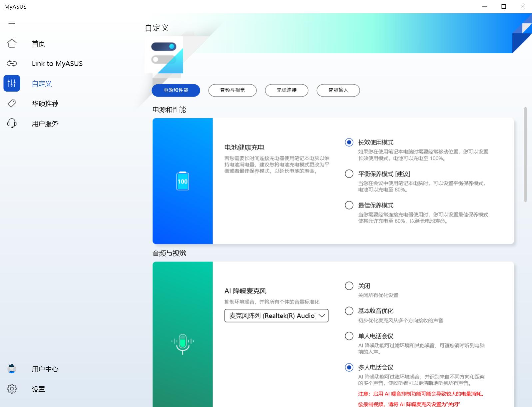Select the 自定义 sliders icon

tap(12, 83)
